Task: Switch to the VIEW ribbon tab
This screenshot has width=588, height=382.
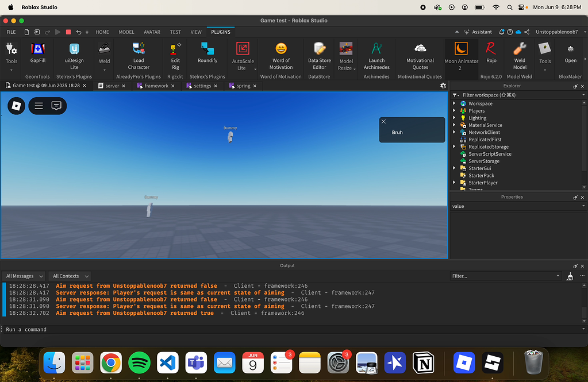Action: pos(196,32)
